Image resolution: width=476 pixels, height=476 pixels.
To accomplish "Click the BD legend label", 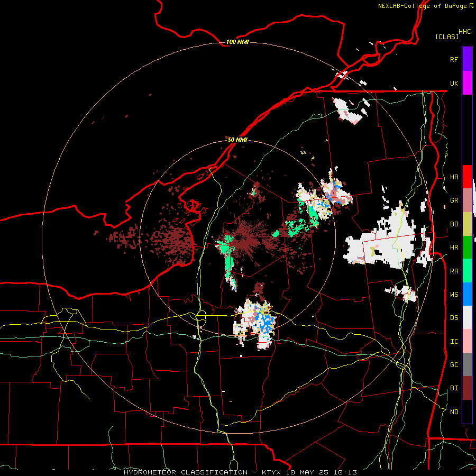I will click(x=454, y=224).
